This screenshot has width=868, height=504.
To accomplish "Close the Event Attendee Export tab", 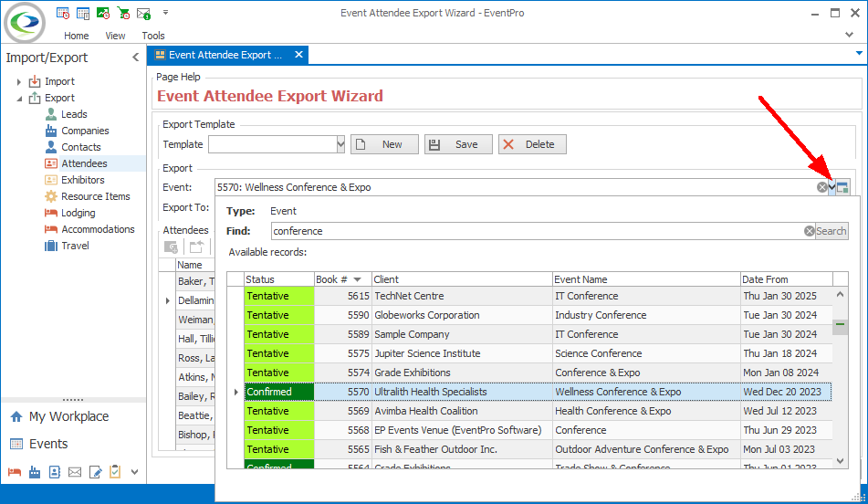I will [x=298, y=54].
